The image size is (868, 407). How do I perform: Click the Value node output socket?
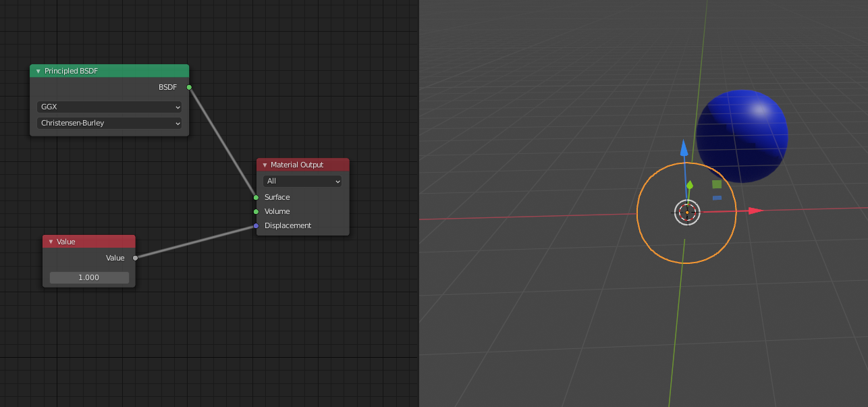click(135, 258)
